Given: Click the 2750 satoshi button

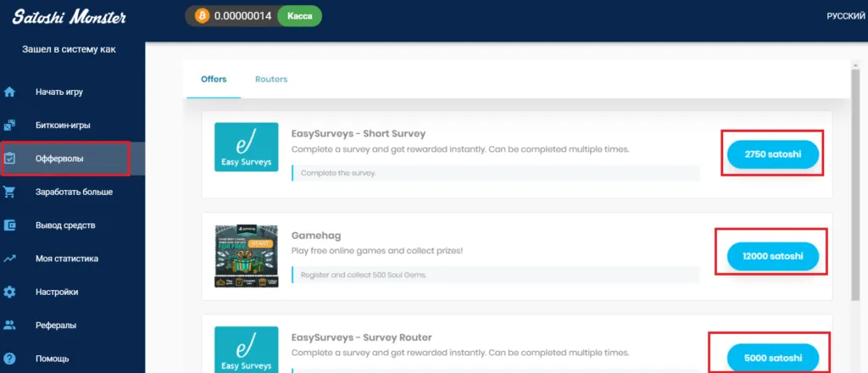Looking at the screenshot, I should tap(773, 154).
